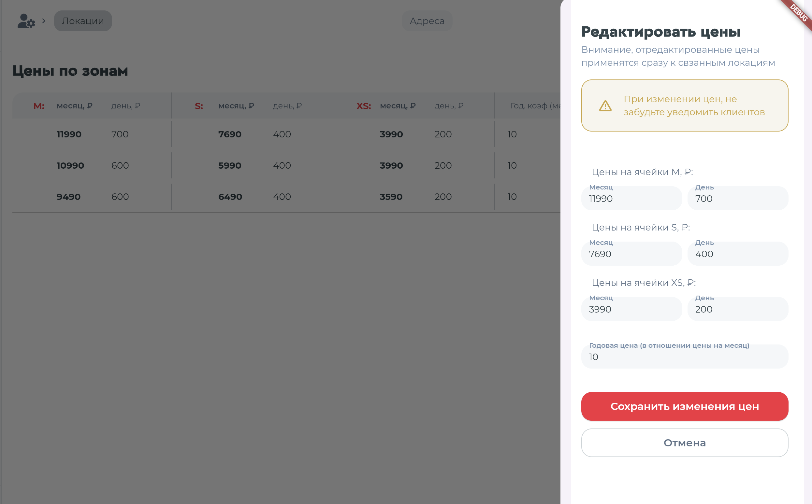The image size is (812, 504).
Task: Edit the M cell День price field 700
Action: pyautogui.click(x=738, y=198)
